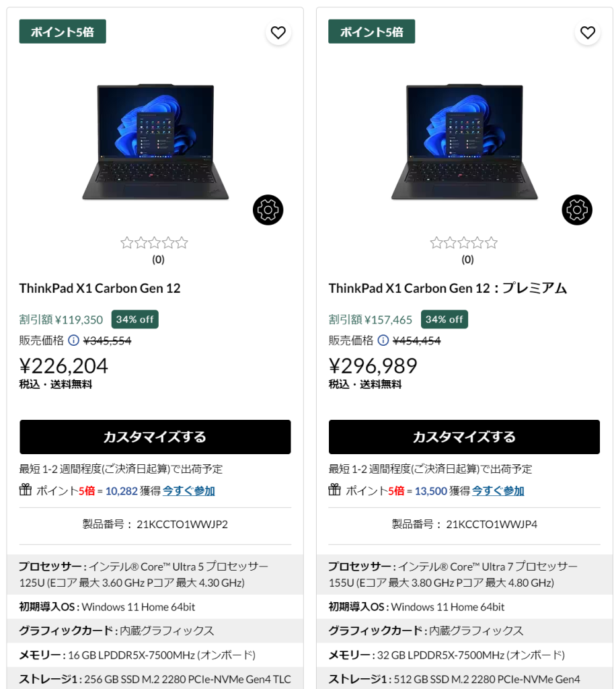Click the gift icon beside 13,500 points
This screenshot has height=689, width=616.
click(x=334, y=490)
